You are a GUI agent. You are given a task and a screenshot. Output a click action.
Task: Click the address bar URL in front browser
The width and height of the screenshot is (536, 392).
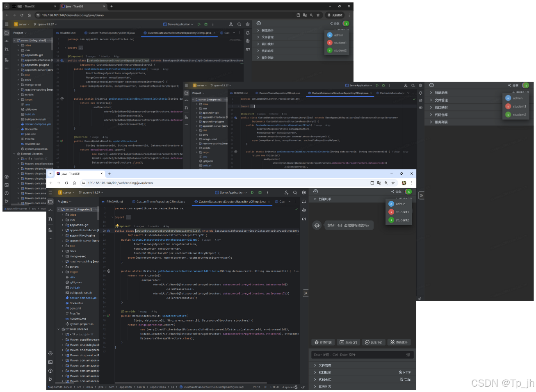pyautogui.click(x=120, y=183)
